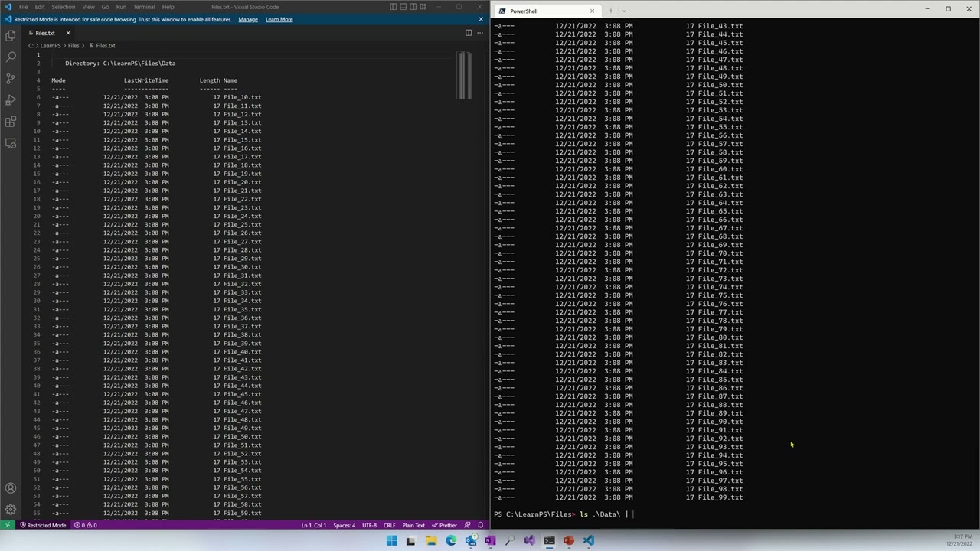Change encoding via UTF-8 status entry
Screen dimensions: 980x551
[369, 525]
